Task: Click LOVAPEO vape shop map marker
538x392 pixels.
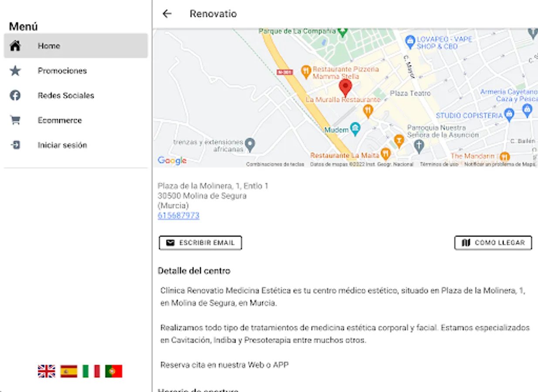Action: [409, 42]
